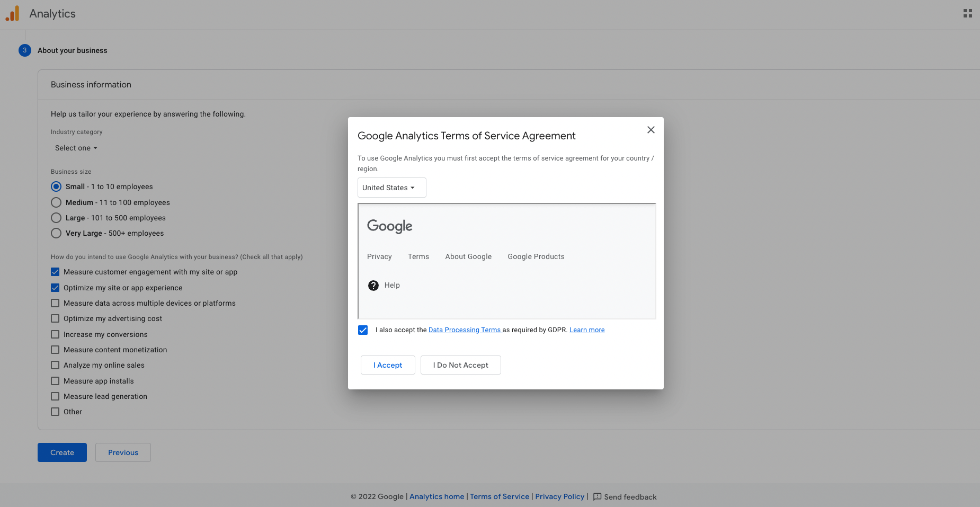Click Send feedback text in footer
The height and width of the screenshot is (507, 980).
click(x=630, y=497)
